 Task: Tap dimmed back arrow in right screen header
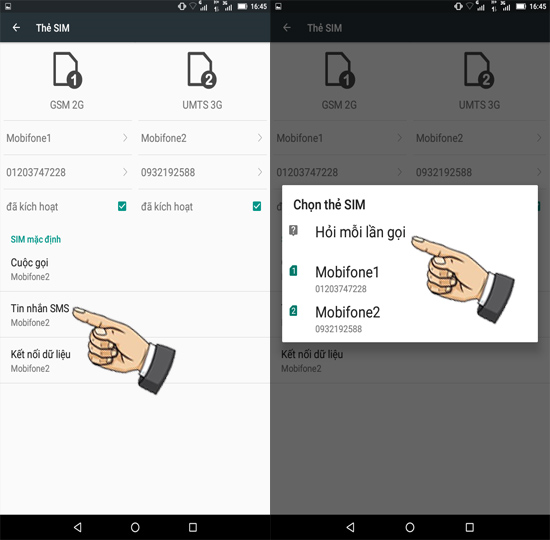287,28
